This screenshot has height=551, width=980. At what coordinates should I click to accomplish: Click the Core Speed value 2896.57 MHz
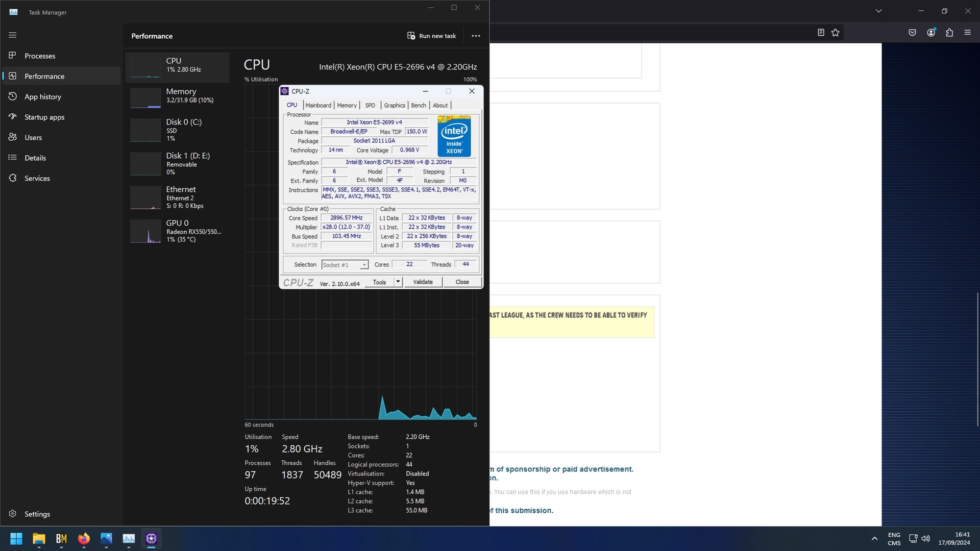pyautogui.click(x=347, y=218)
